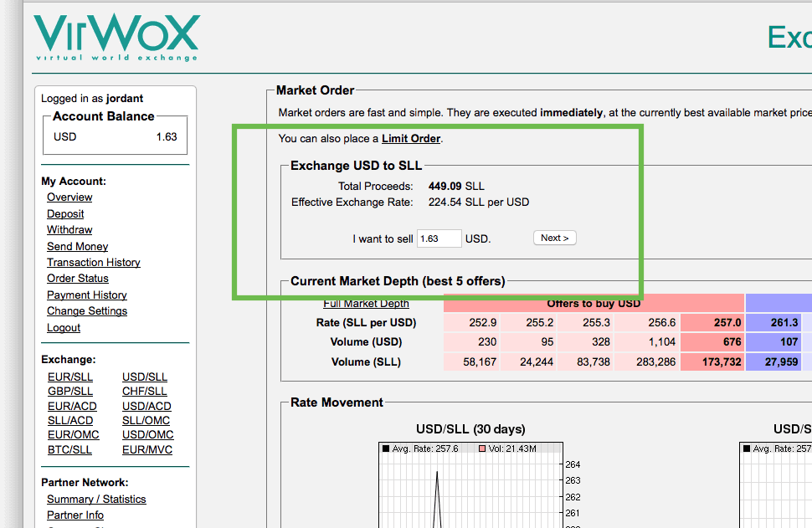
Task: Select GBP/SLL exchange pair
Action: click(70, 392)
